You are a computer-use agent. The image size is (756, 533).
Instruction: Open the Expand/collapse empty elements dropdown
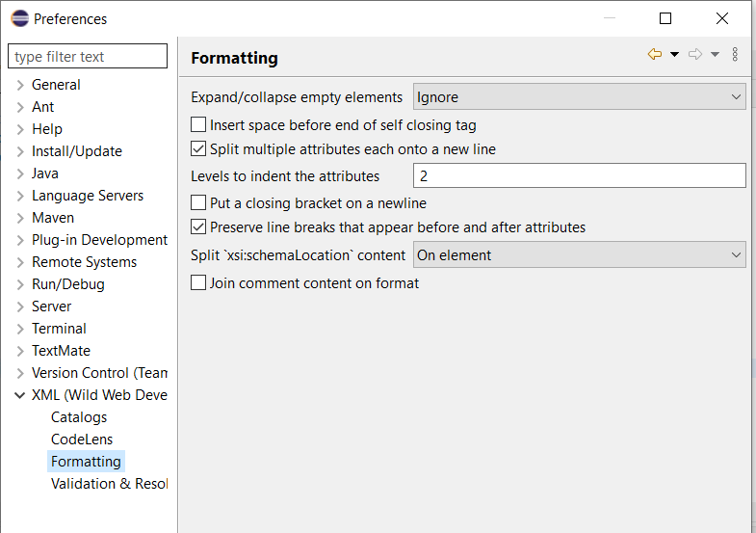pyautogui.click(x=579, y=97)
